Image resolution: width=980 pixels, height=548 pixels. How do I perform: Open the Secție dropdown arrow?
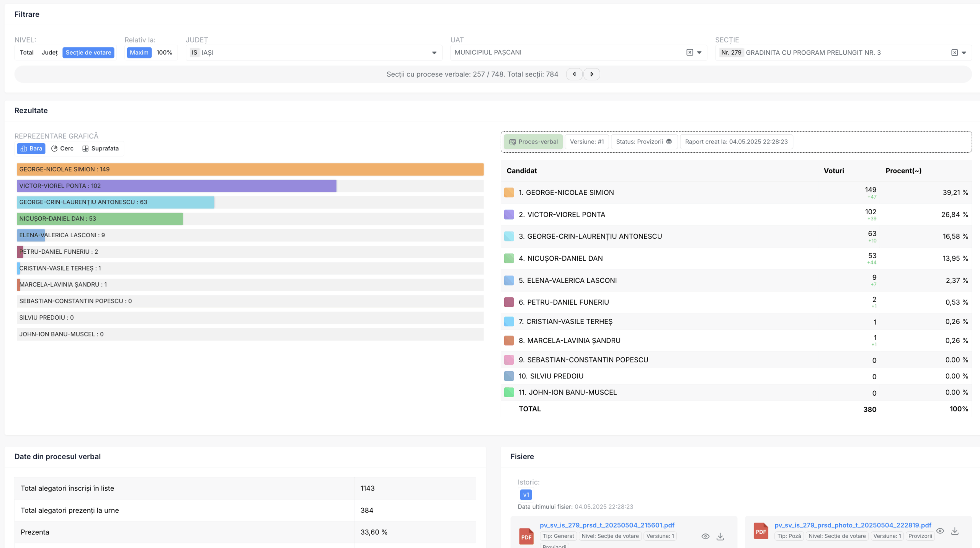(x=964, y=52)
